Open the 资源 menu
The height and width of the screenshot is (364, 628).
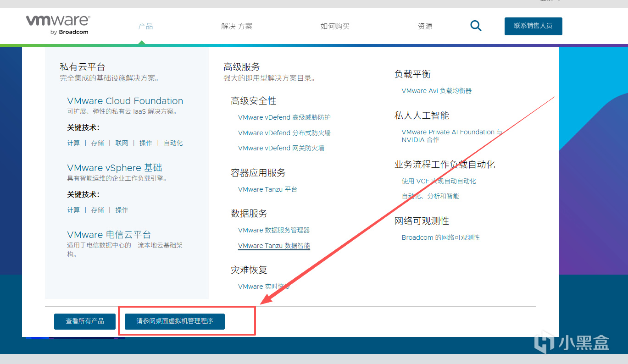click(x=425, y=26)
